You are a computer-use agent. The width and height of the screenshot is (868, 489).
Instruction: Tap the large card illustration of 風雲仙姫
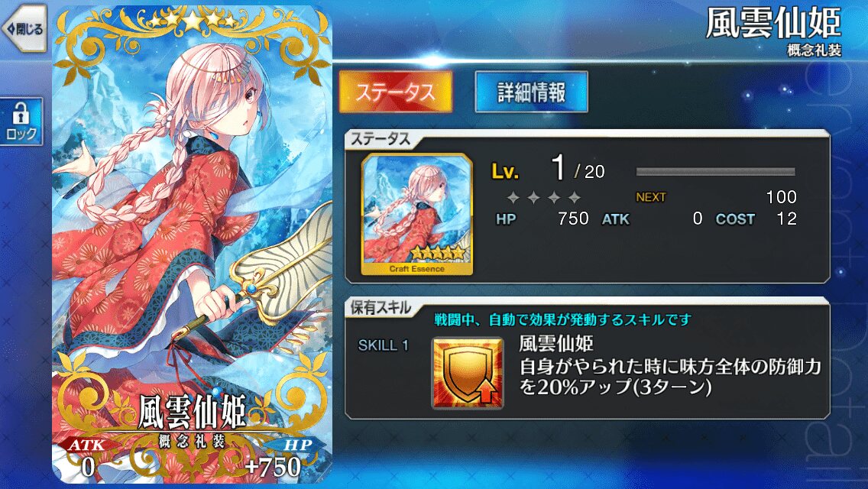[192, 244]
